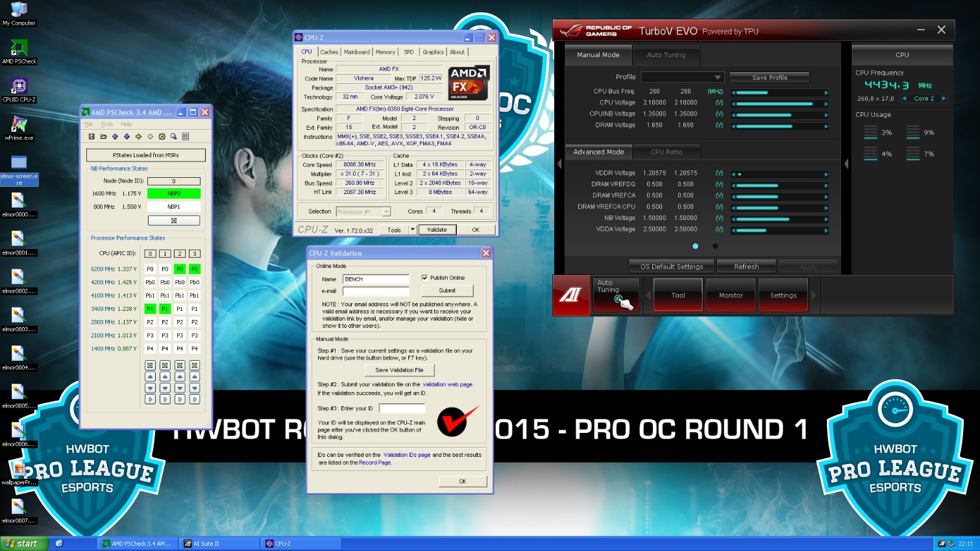Image resolution: width=980 pixels, height=551 pixels.
Task: Click the Enter your ID field in Step #3
Action: 402,408
